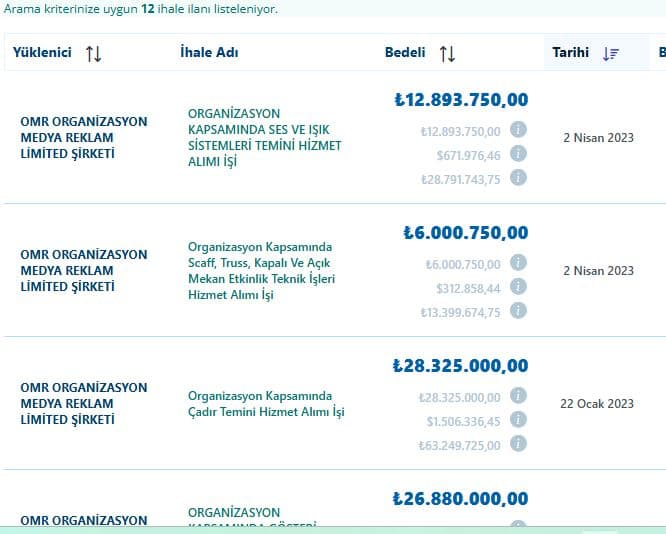Screen dimensions: 666x534
Task: Open info icon beside $1.506.336,45
Action: point(518,419)
